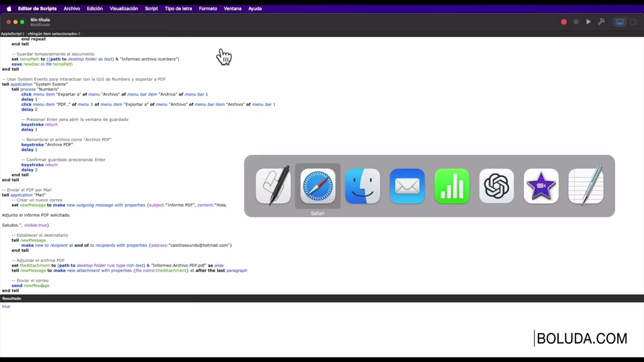Click the line save newDoc in file tempPath
Image resolution: width=644 pixels, height=362 pixels.
(x=42, y=64)
